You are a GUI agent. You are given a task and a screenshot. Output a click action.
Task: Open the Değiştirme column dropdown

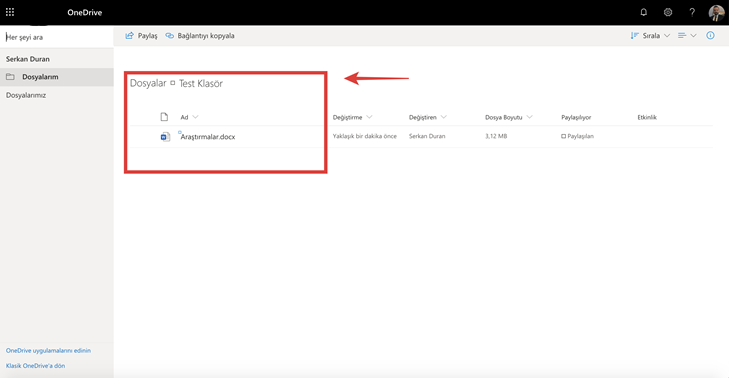click(352, 117)
